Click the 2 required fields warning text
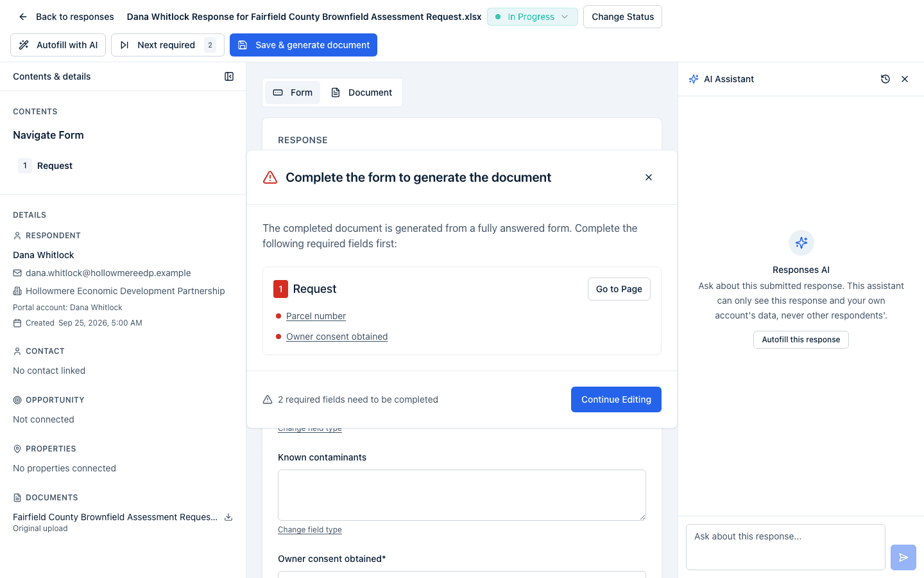 coord(358,399)
